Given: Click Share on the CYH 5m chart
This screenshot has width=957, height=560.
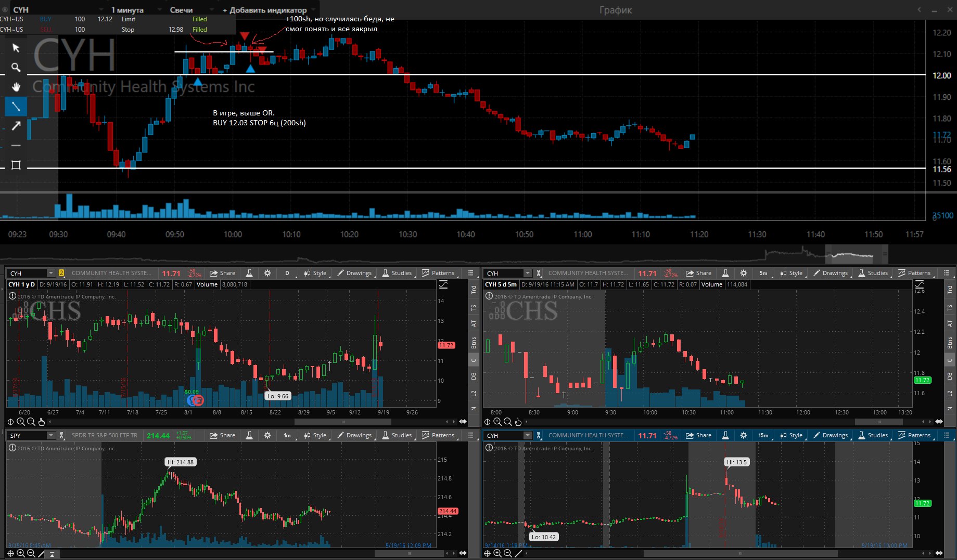Looking at the screenshot, I should (x=698, y=273).
